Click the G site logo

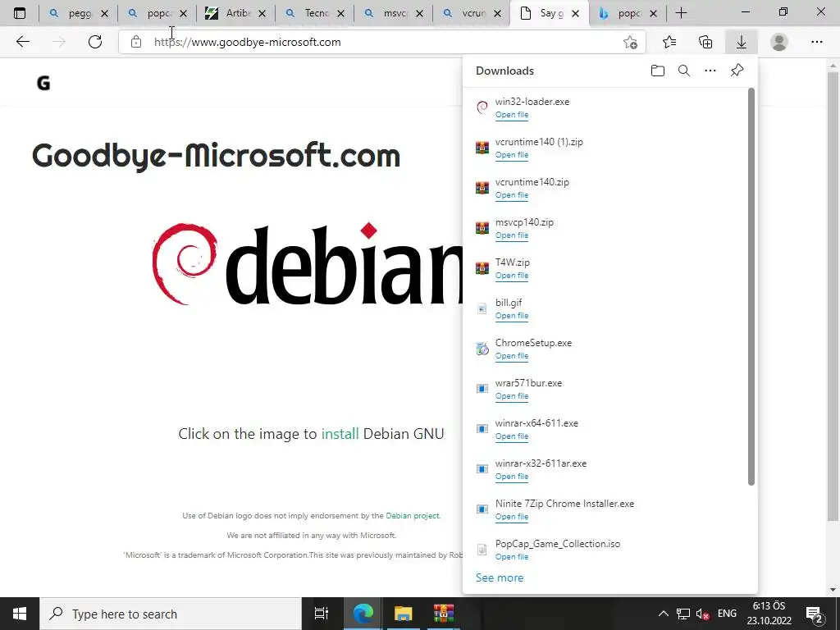(x=43, y=83)
